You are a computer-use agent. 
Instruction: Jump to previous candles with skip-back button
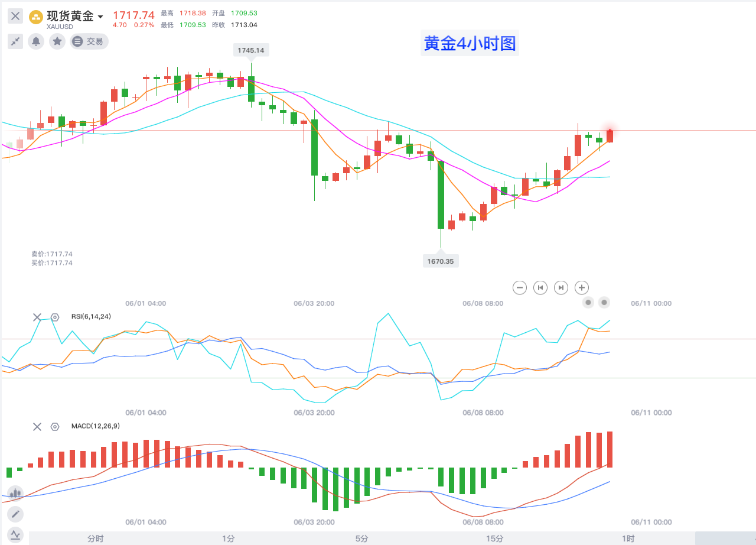click(x=540, y=288)
